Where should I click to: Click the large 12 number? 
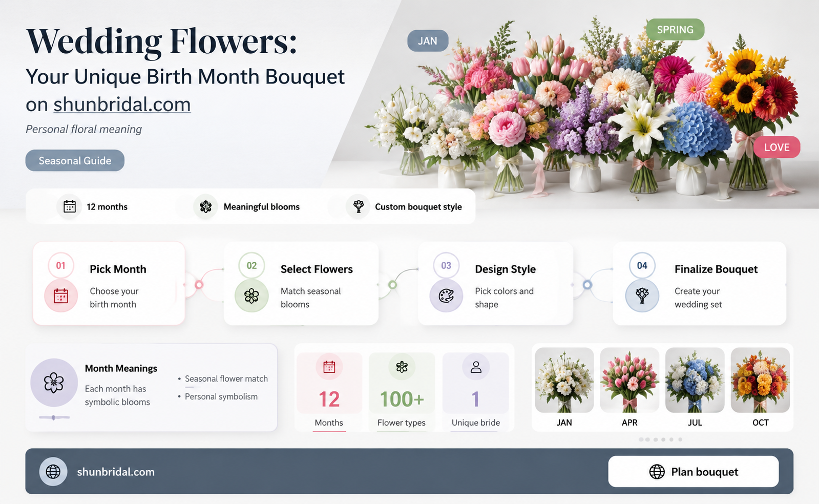click(x=329, y=399)
